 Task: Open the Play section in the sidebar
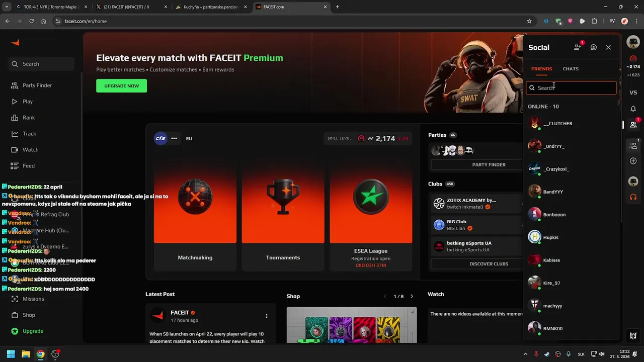click(x=22, y=102)
